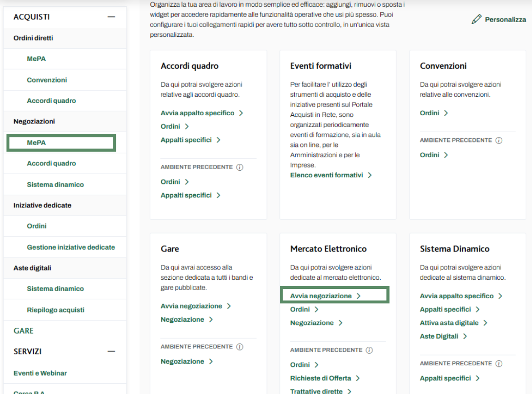This screenshot has height=394, width=532.
Task: Click Richieste di Offerta link
Action: 321,378
